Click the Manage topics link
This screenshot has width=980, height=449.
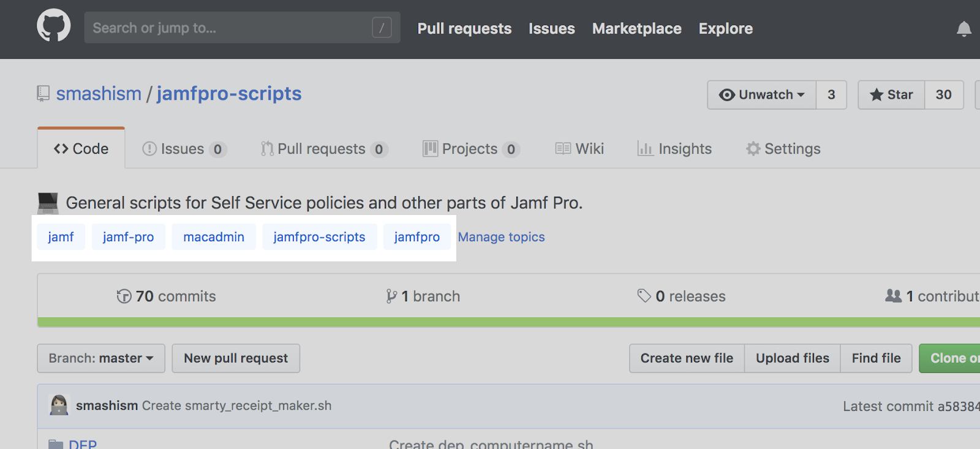[501, 237]
